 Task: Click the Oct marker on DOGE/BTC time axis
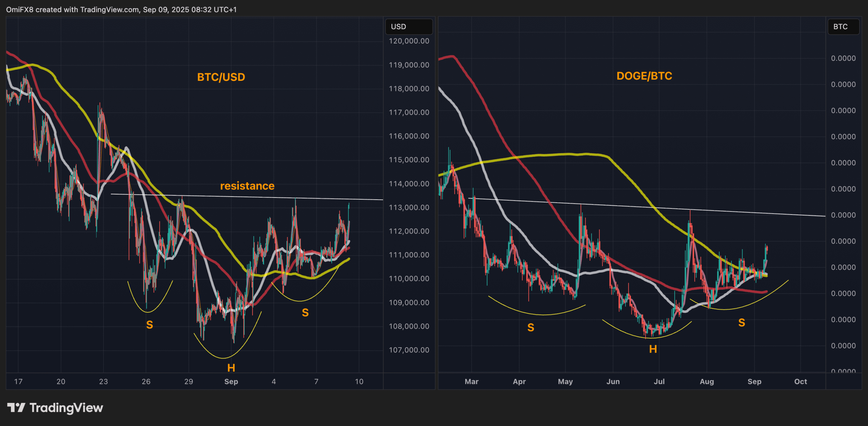pos(800,382)
